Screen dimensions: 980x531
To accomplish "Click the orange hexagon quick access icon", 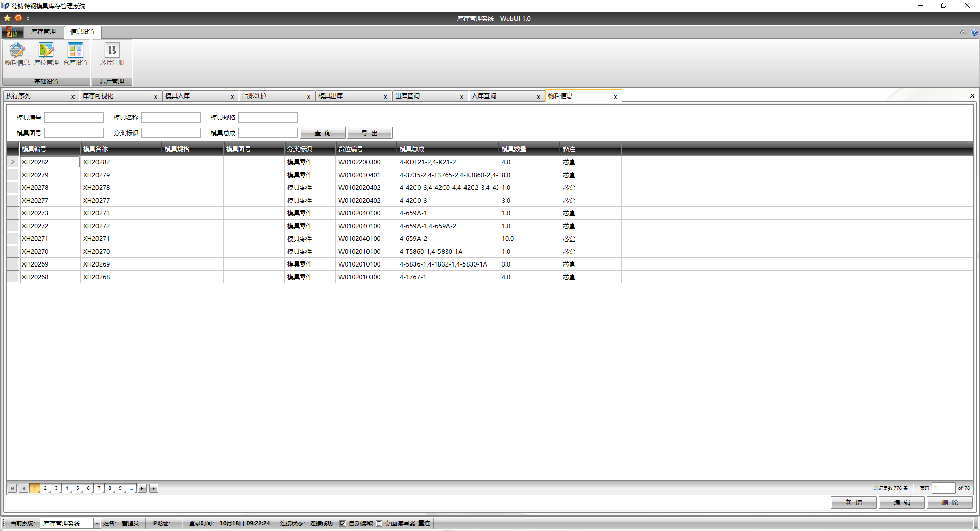I will (18, 18).
